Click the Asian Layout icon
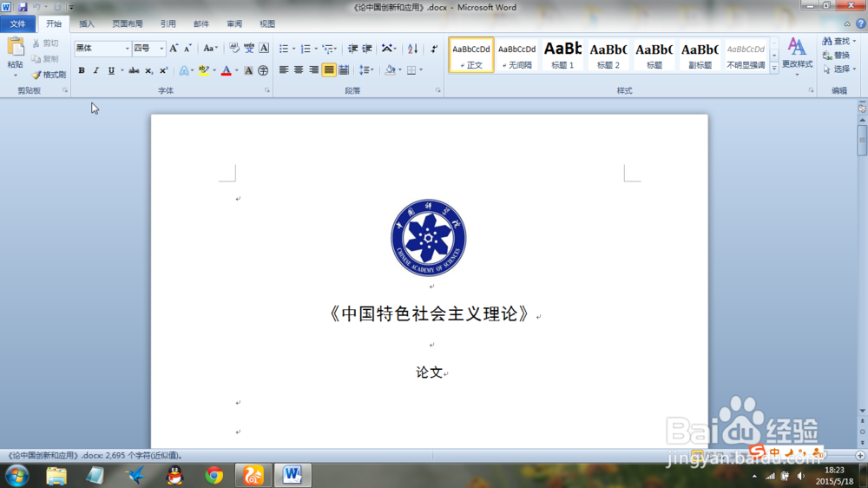 [x=389, y=49]
